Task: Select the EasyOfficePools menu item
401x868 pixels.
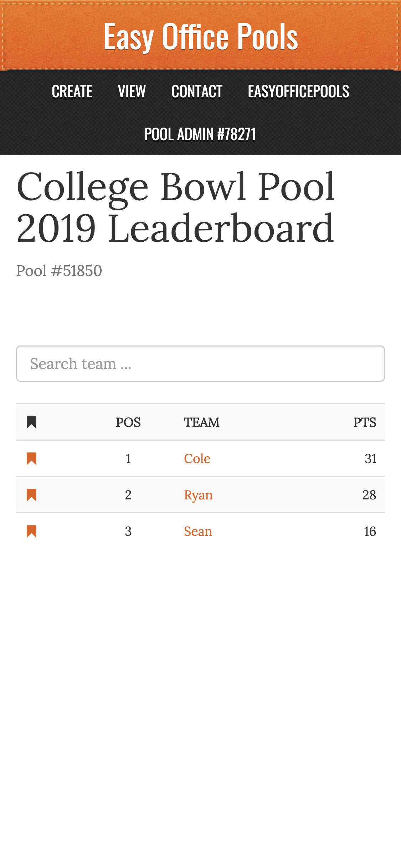Action: point(298,92)
